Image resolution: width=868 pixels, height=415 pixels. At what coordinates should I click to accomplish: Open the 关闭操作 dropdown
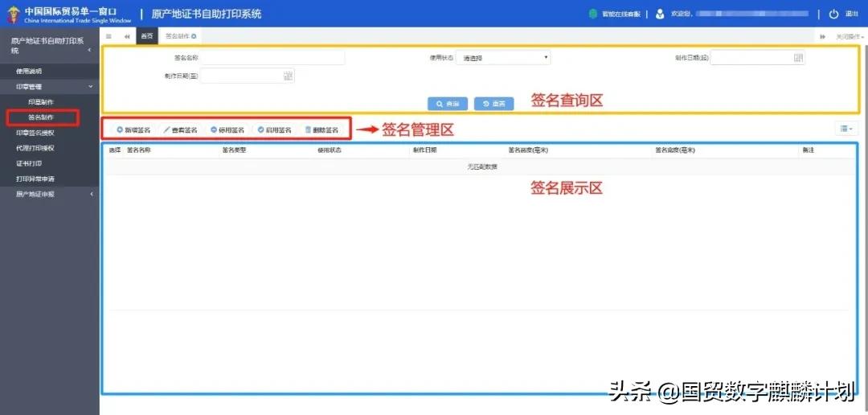850,36
